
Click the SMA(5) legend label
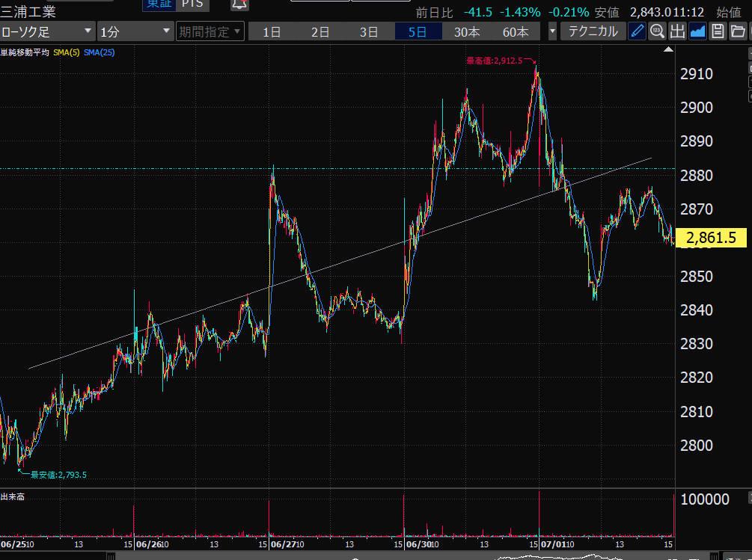pos(66,52)
